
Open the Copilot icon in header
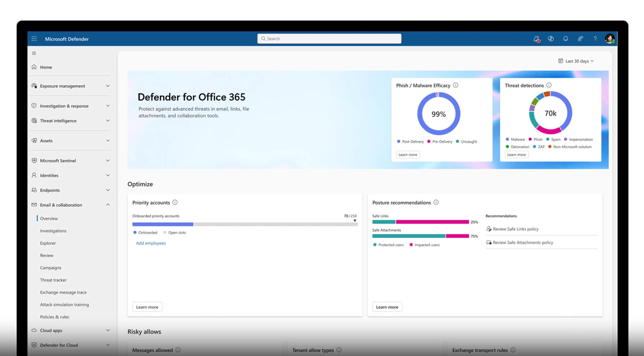(551, 39)
